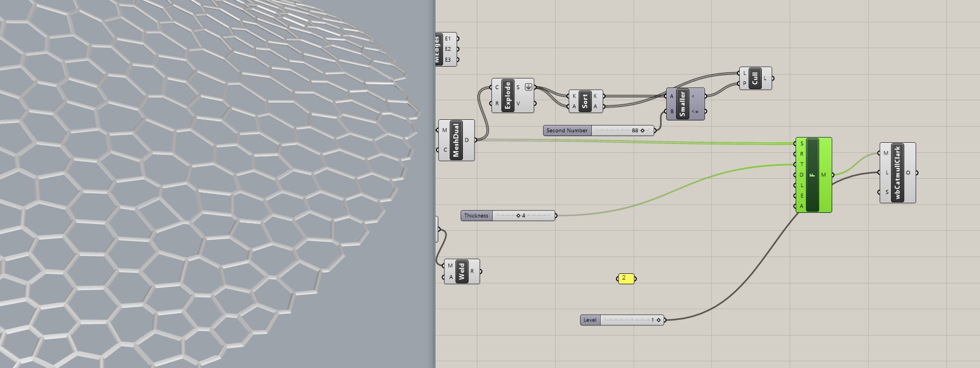Click the Thickness slider grip at 4

pos(518,216)
